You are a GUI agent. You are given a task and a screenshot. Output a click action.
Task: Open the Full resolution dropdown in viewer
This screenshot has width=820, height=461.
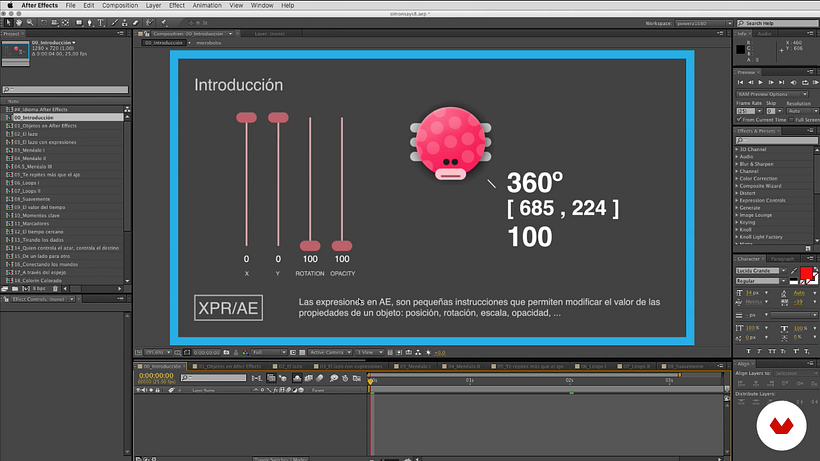pos(269,353)
